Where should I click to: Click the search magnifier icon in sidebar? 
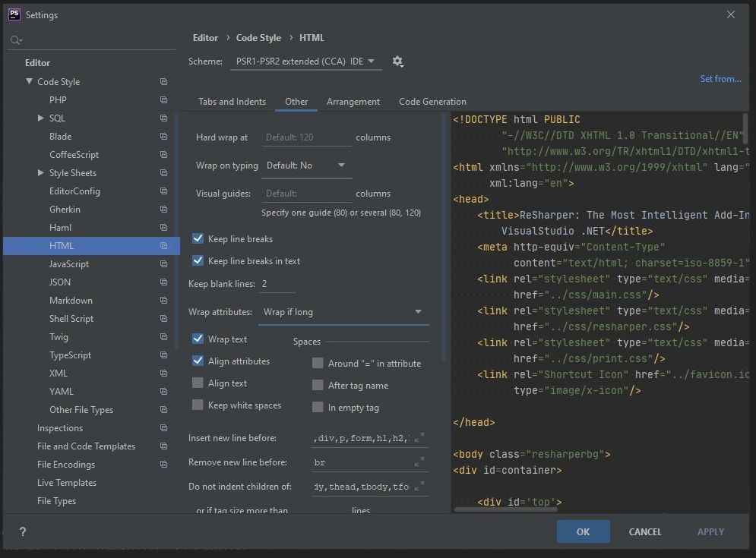click(x=16, y=40)
